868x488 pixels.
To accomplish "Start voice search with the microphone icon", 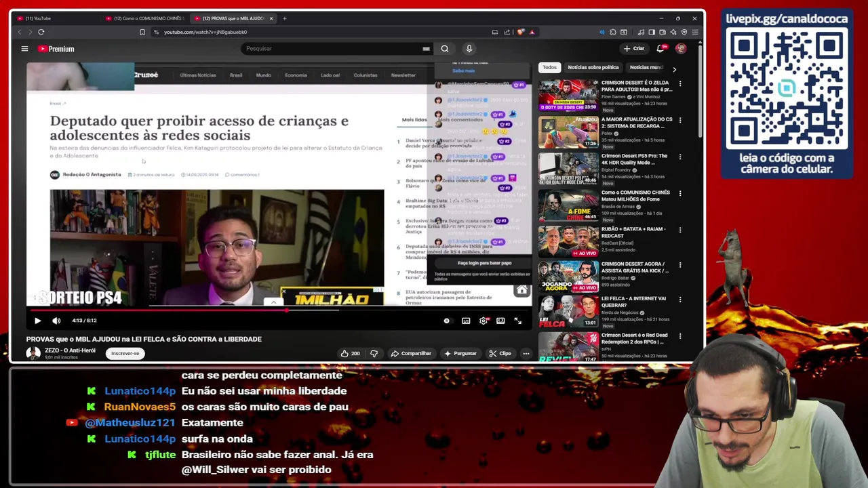I will coord(469,49).
